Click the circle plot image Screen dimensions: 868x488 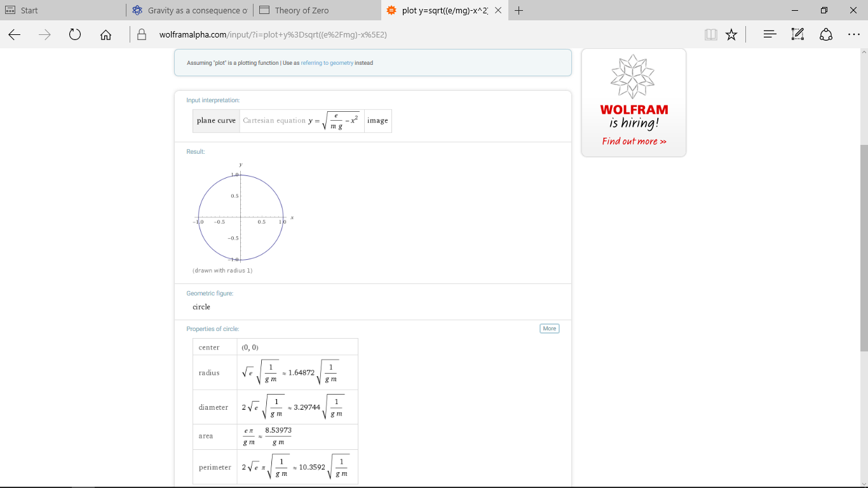click(241, 217)
